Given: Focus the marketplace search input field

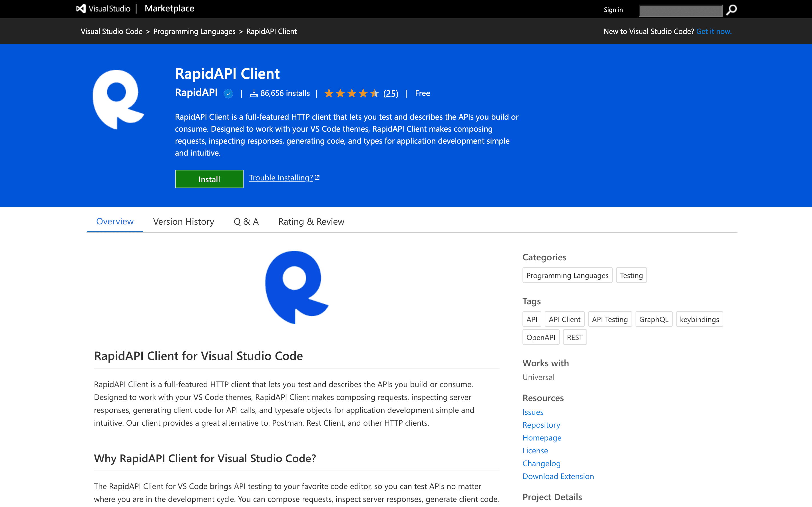Looking at the screenshot, I should tap(681, 10).
